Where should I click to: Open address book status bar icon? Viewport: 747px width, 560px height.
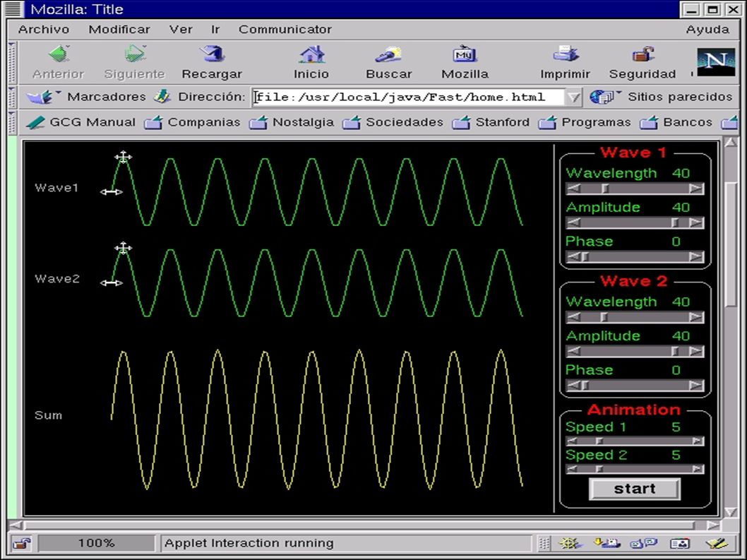click(x=680, y=543)
